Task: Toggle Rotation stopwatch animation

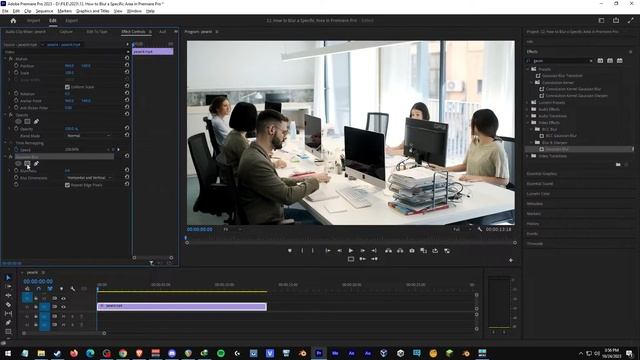Action: click(x=16, y=93)
